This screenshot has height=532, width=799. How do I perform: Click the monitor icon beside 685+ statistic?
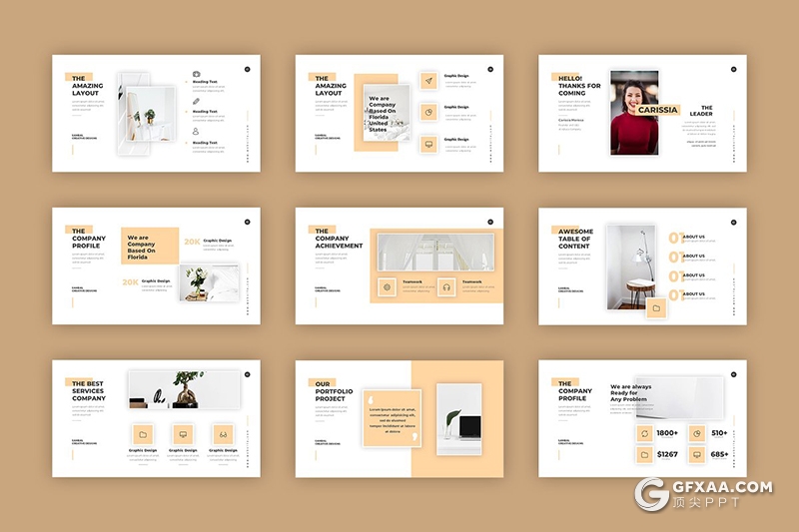698,455
